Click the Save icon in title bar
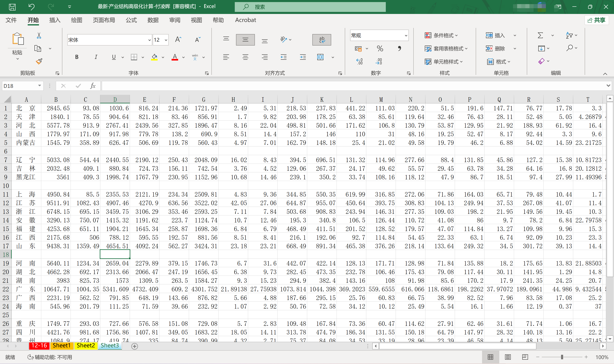The height and width of the screenshot is (364, 614). 12,7
